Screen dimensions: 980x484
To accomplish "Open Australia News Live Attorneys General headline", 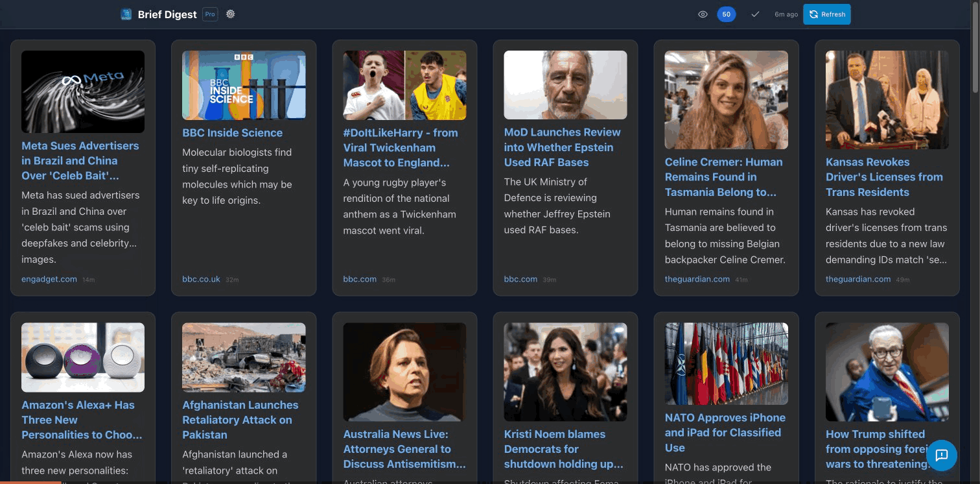I will (x=404, y=449).
